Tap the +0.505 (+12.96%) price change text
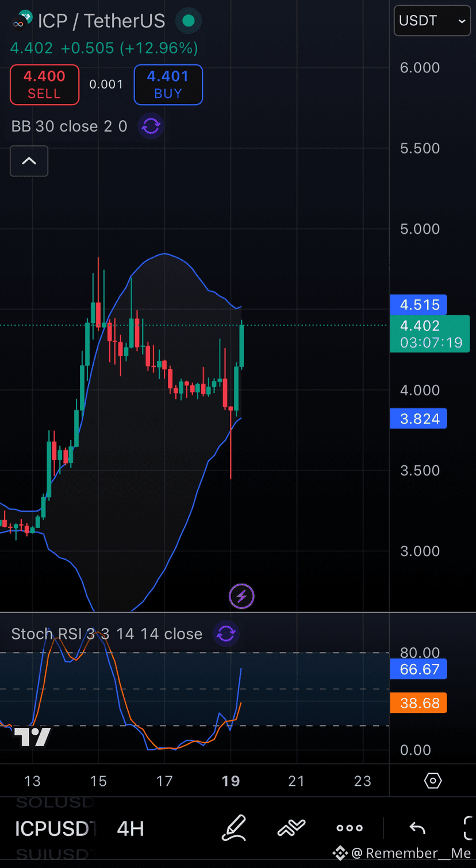This screenshot has width=476, height=868. pyautogui.click(x=129, y=48)
